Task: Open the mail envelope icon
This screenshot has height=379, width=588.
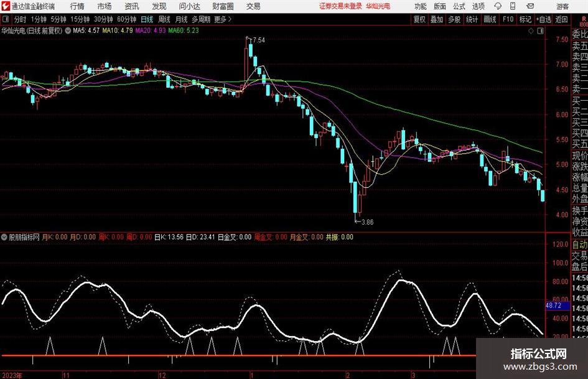Action: click(530, 6)
